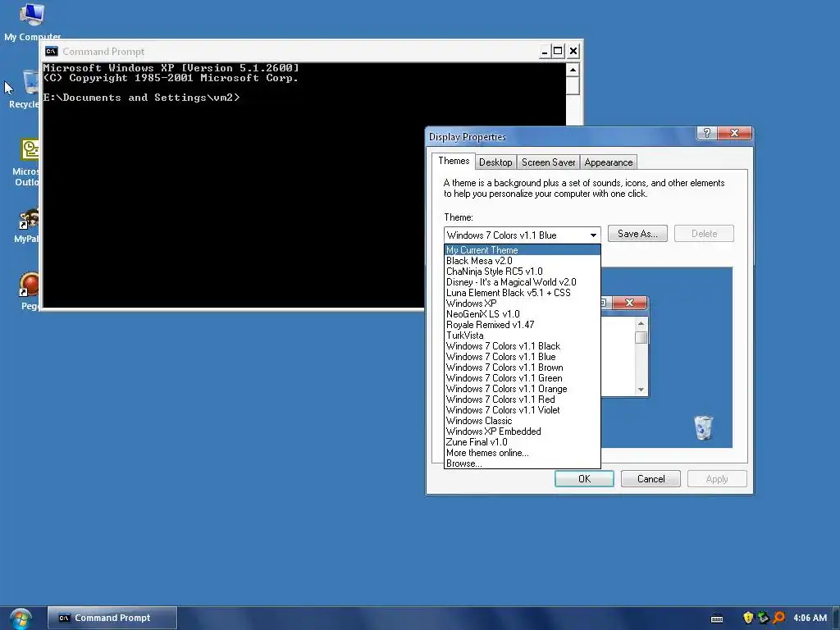Choose the TurkVista theme
This screenshot has height=630, width=840.
(x=523, y=336)
